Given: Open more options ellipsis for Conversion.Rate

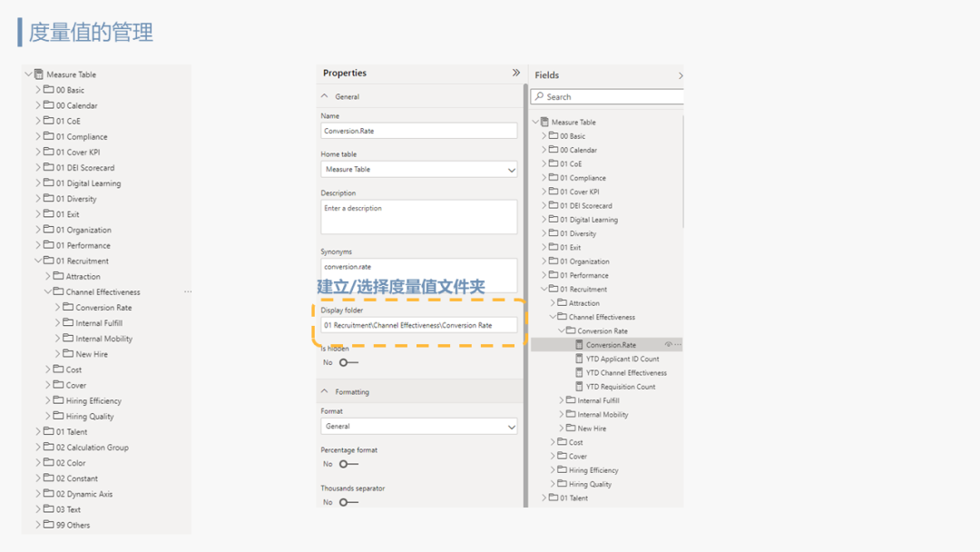Looking at the screenshot, I should (678, 345).
